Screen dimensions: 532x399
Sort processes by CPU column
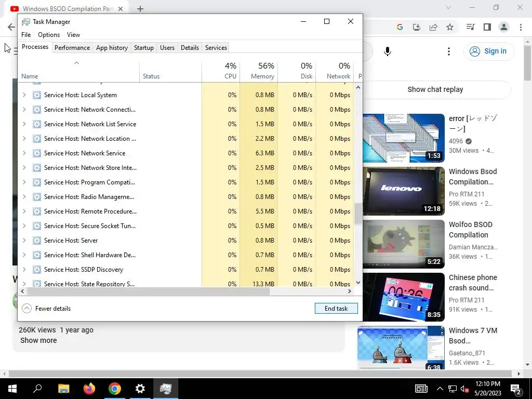coord(221,71)
